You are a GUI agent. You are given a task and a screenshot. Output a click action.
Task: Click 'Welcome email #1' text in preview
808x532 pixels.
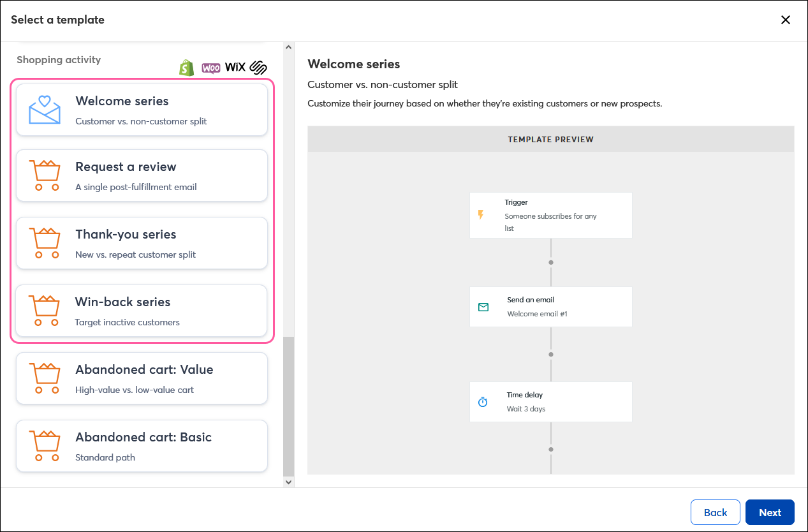pyautogui.click(x=537, y=314)
